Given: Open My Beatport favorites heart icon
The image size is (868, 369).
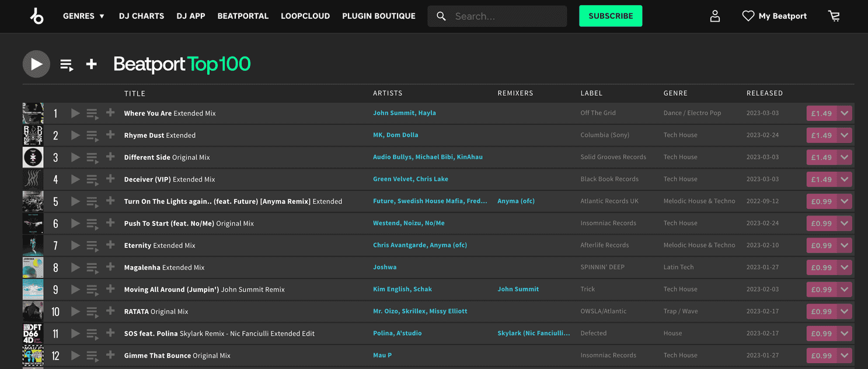Looking at the screenshot, I should [x=748, y=16].
